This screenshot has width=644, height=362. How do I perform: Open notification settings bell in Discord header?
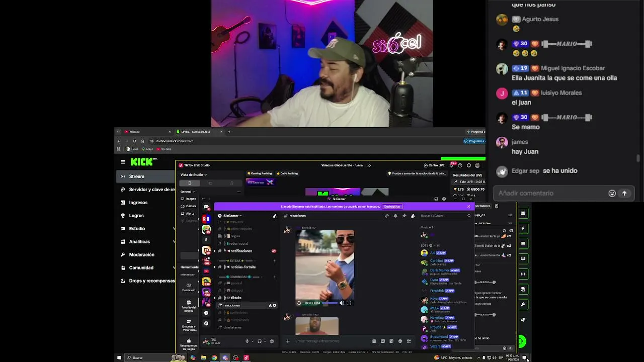[x=395, y=216]
